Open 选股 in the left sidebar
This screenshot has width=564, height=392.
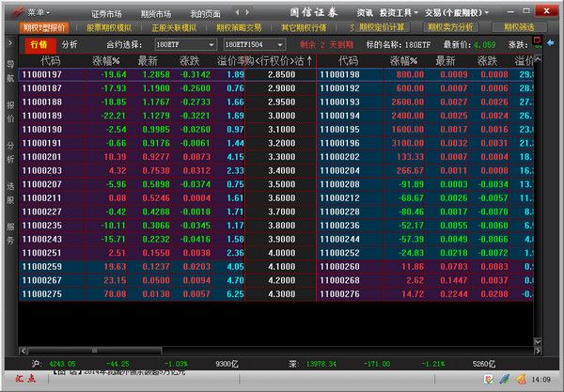10,193
